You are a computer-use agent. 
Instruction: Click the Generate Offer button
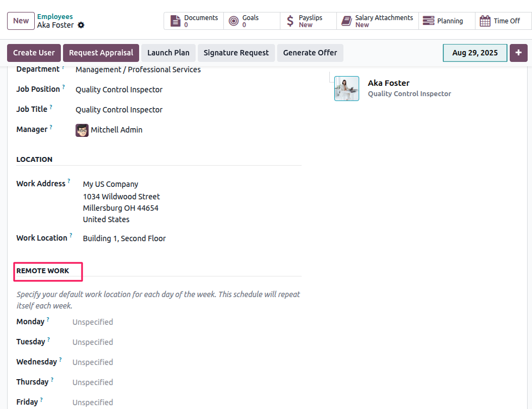pos(310,53)
